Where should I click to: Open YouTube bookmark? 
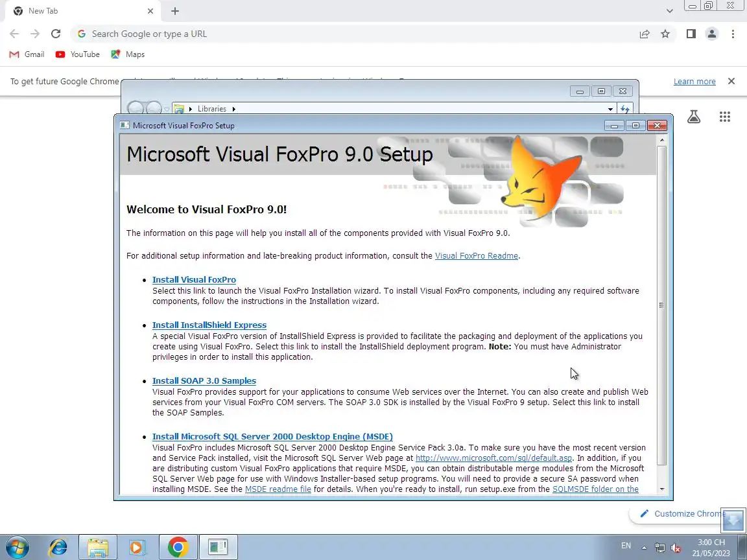pyautogui.click(x=78, y=54)
